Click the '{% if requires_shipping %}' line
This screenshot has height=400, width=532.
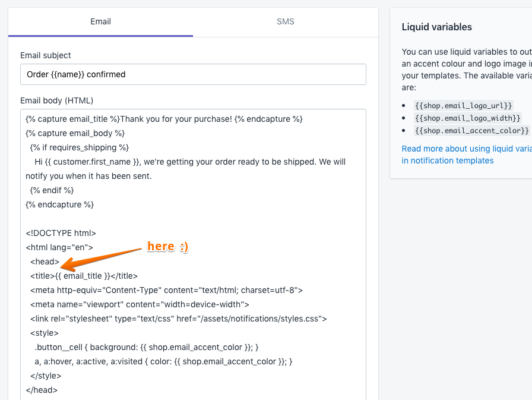(80, 148)
